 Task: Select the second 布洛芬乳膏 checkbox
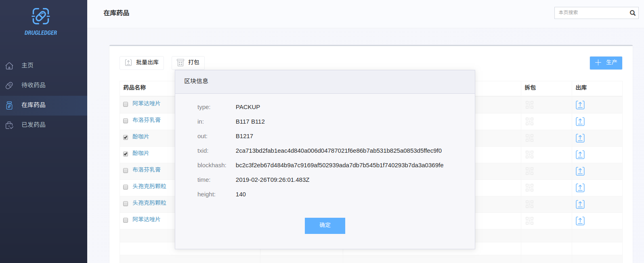click(126, 170)
